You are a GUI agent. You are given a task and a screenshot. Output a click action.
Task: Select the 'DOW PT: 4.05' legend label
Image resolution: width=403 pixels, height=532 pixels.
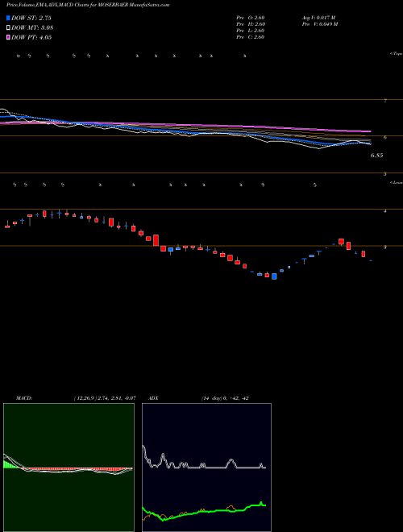(x=31, y=38)
